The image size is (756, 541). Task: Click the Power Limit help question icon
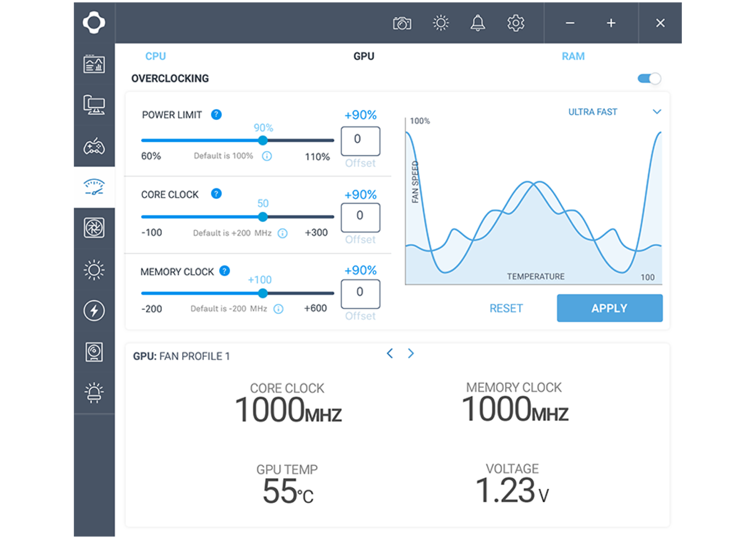[x=216, y=115]
